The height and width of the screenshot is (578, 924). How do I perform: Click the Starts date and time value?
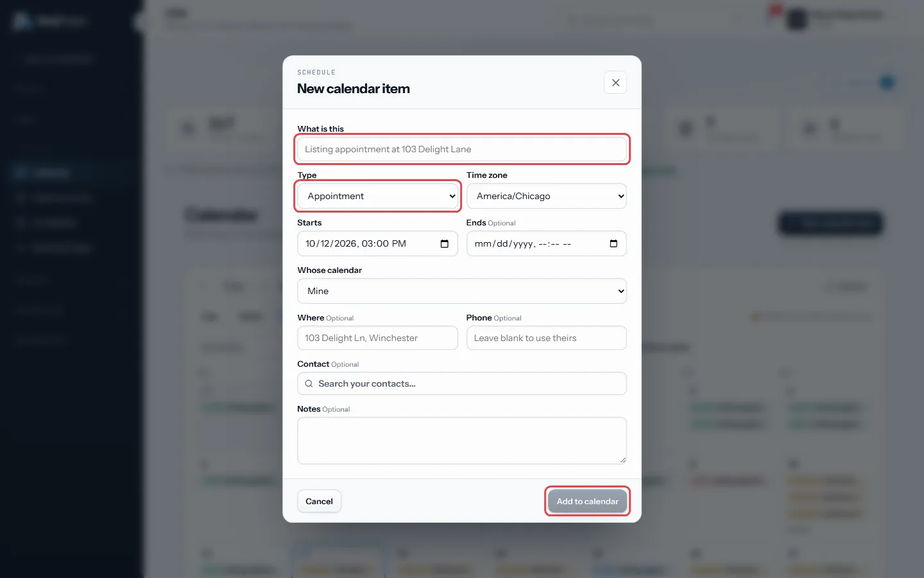(356, 243)
